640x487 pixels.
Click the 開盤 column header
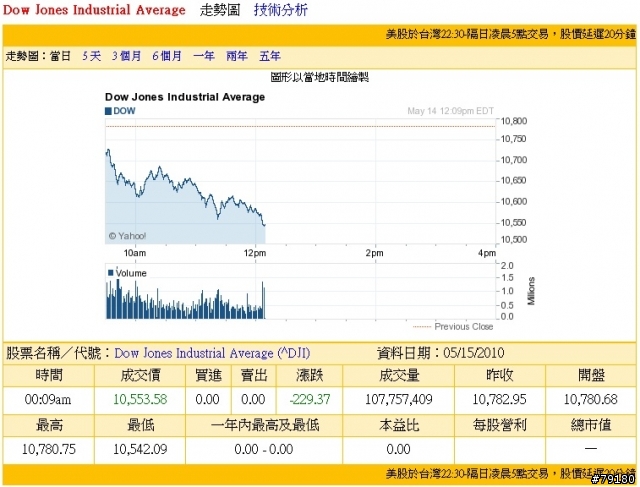591,376
